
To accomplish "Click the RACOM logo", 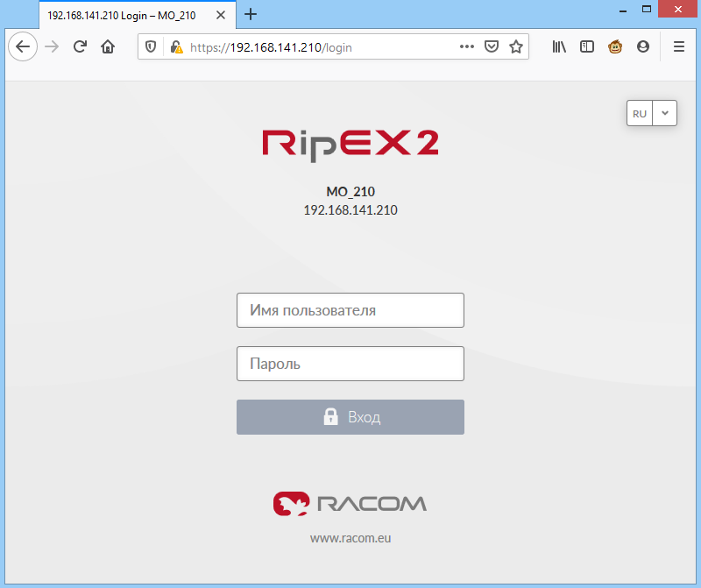I will click(x=350, y=504).
